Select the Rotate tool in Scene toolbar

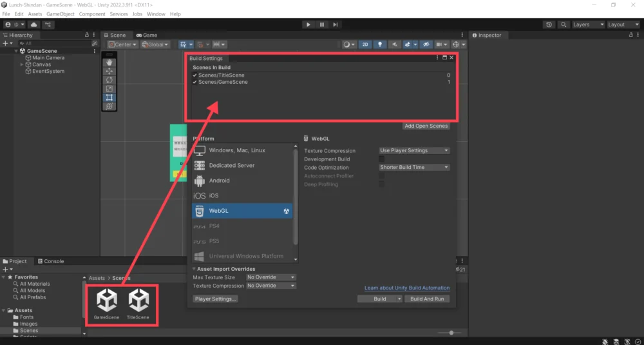tap(109, 80)
